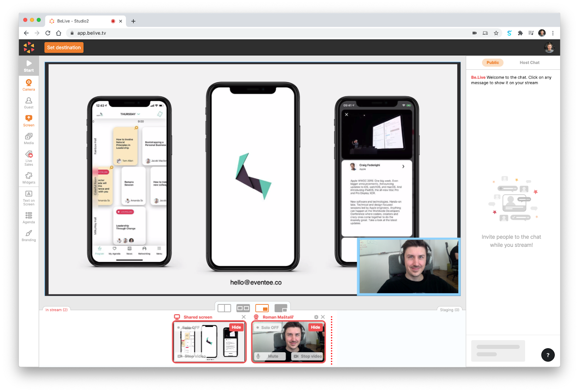
Task: Click the webcam overlay in preview
Action: click(409, 266)
